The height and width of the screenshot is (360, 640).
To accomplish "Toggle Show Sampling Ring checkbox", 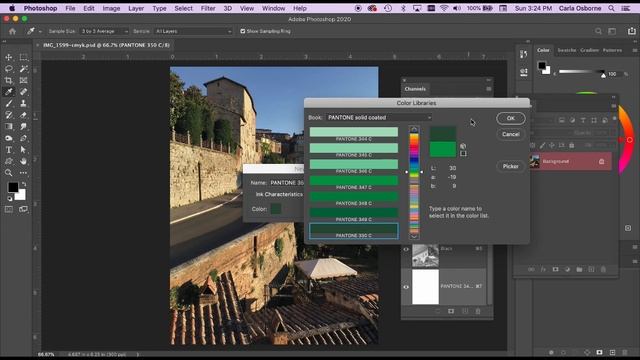I will coord(243,31).
